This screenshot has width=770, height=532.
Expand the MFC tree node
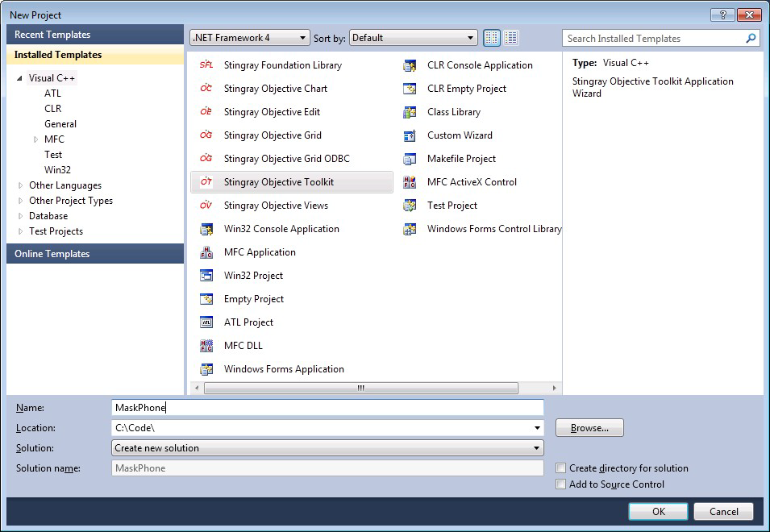(x=35, y=139)
